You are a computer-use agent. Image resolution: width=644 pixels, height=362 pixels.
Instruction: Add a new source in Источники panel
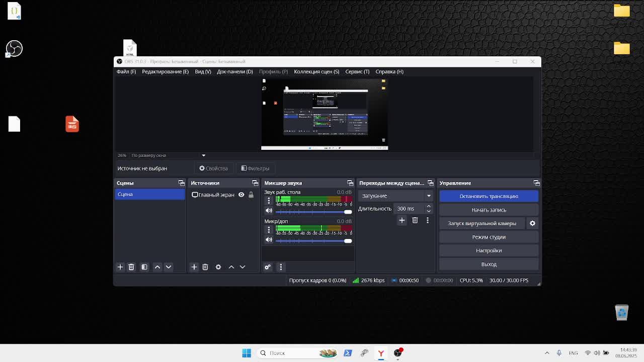(x=194, y=267)
